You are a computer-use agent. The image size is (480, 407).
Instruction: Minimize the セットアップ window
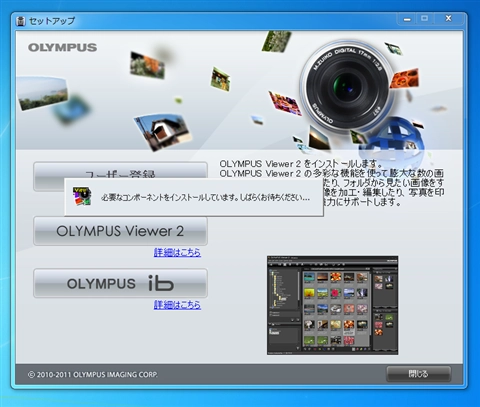point(407,19)
